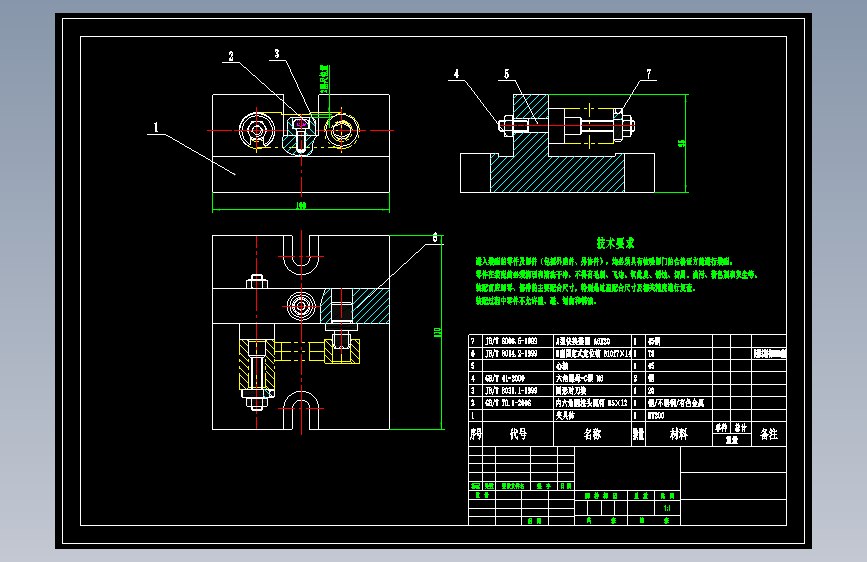The width and height of the screenshot is (867, 562).
Task: Click balloon number 6 beside the plan view
Action: coord(435,238)
